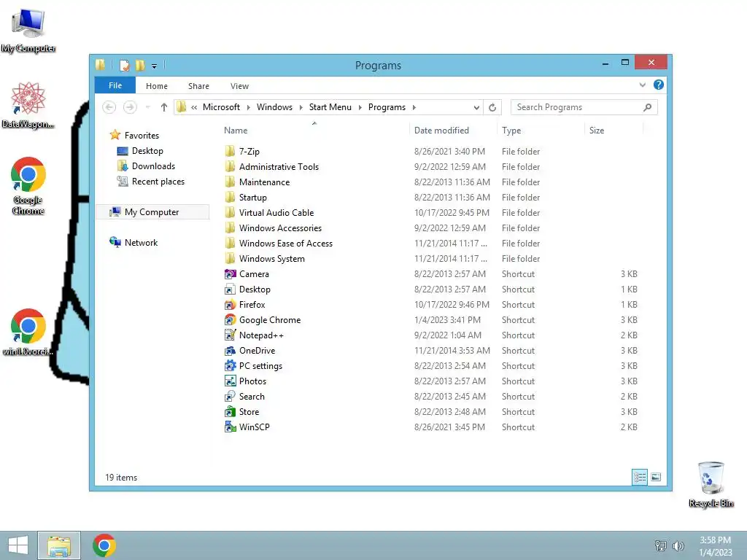This screenshot has height=560, width=747.
Task: Open My Computer desktop icon
Action: point(28,30)
